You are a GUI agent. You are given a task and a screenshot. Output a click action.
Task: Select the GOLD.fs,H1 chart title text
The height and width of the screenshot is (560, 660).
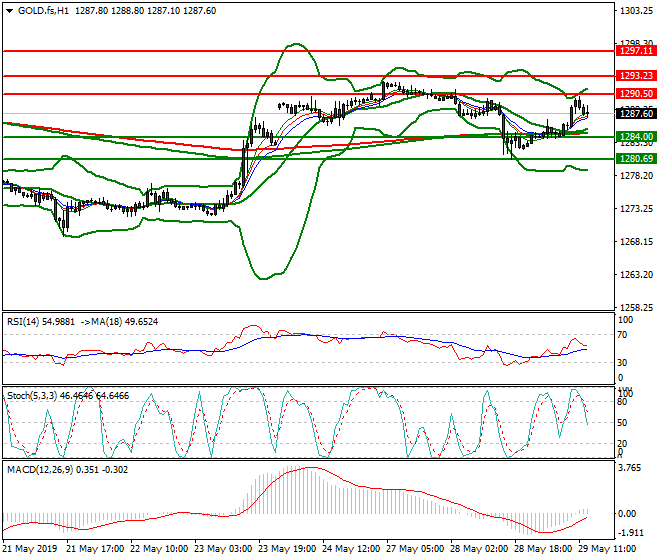43,11
